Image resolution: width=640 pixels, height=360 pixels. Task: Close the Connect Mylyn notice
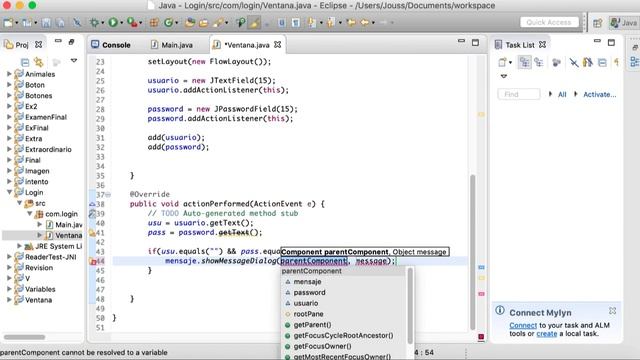point(612,311)
